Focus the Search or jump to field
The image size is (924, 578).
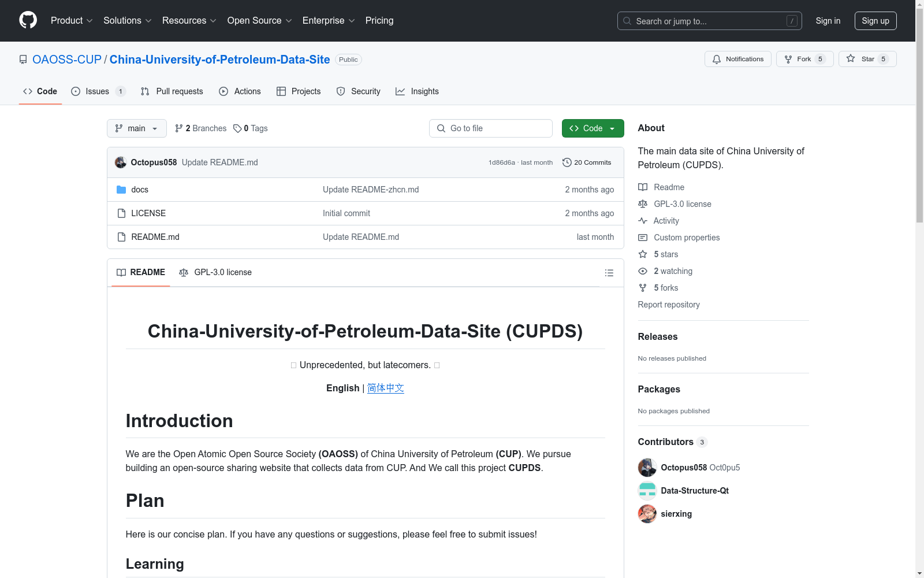[709, 21]
